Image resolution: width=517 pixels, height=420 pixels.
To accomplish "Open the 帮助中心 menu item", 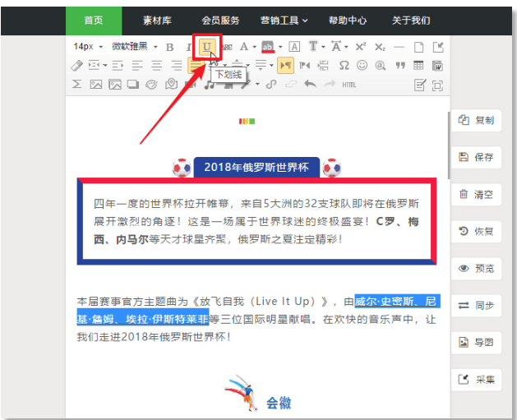I will [348, 21].
